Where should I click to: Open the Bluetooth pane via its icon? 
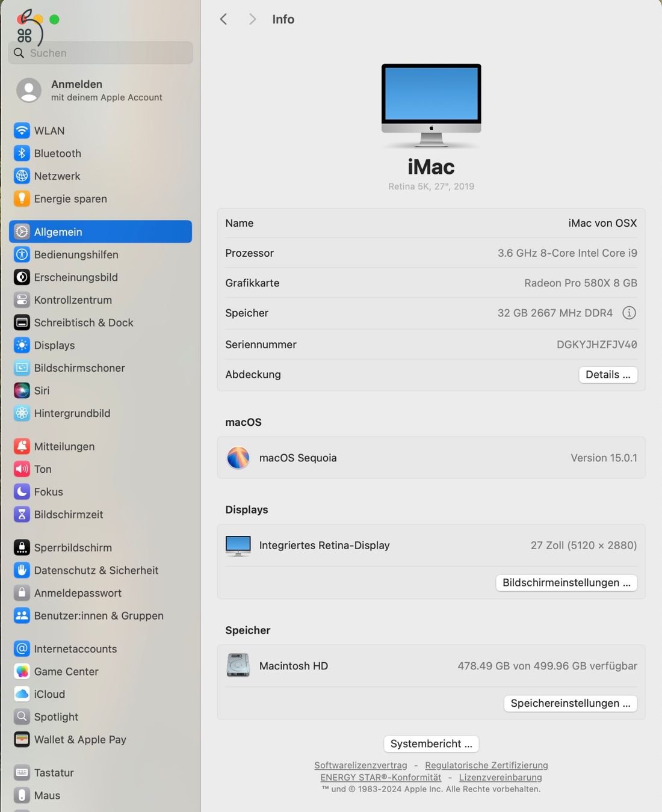22,153
